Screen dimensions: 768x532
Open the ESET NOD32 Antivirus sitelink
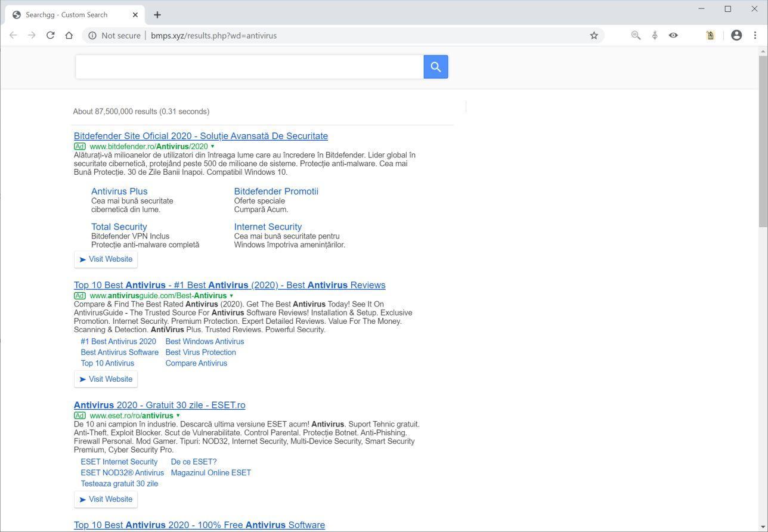tap(122, 473)
